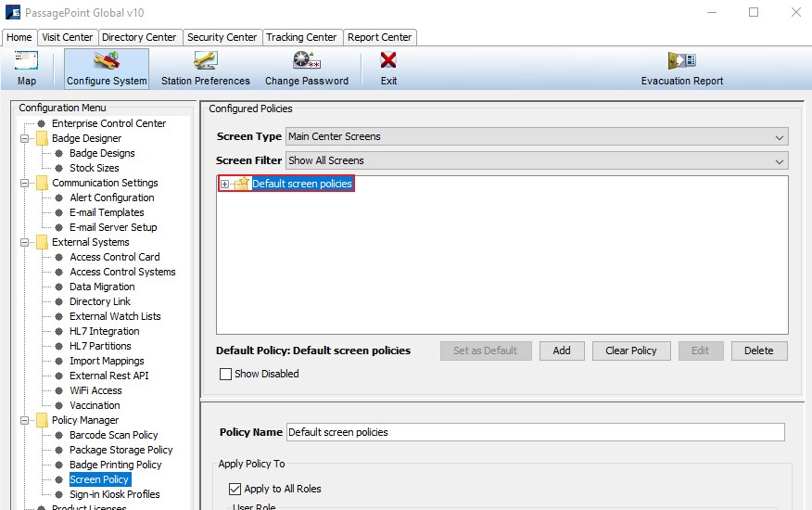The width and height of the screenshot is (812, 510).
Task: Toggle the Show Disabled checkbox
Action: 225,374
